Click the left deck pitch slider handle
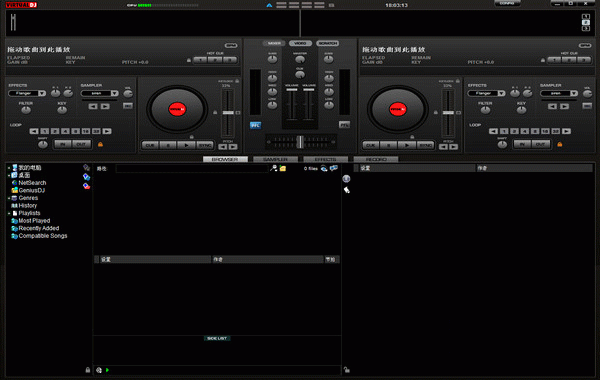600x380 pixels. [228, 113]
